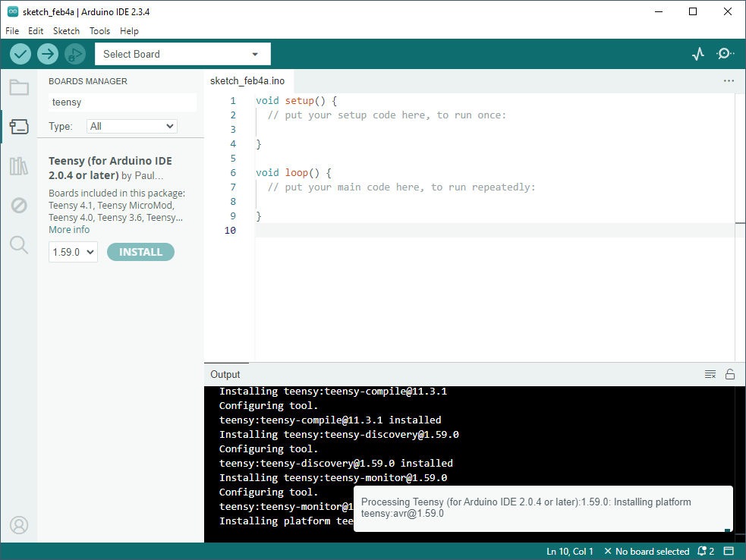Click the boards search field containing teensy

[x=122, y=102]
